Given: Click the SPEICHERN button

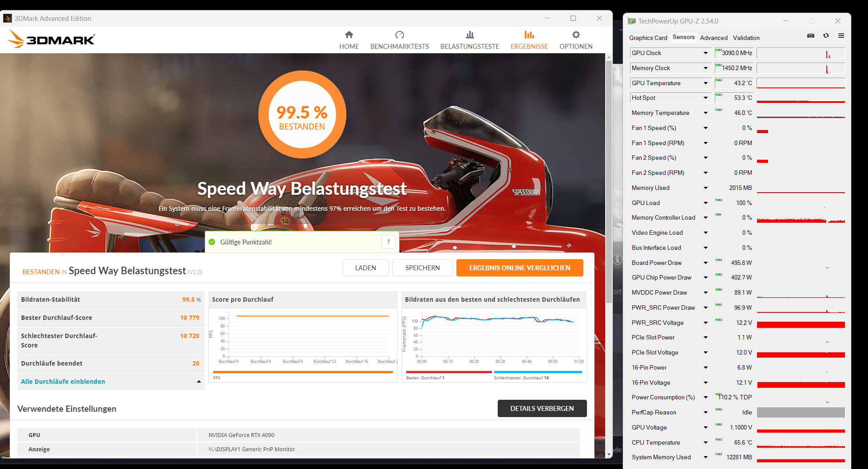Looking at the screenshot, I should 423,268.
